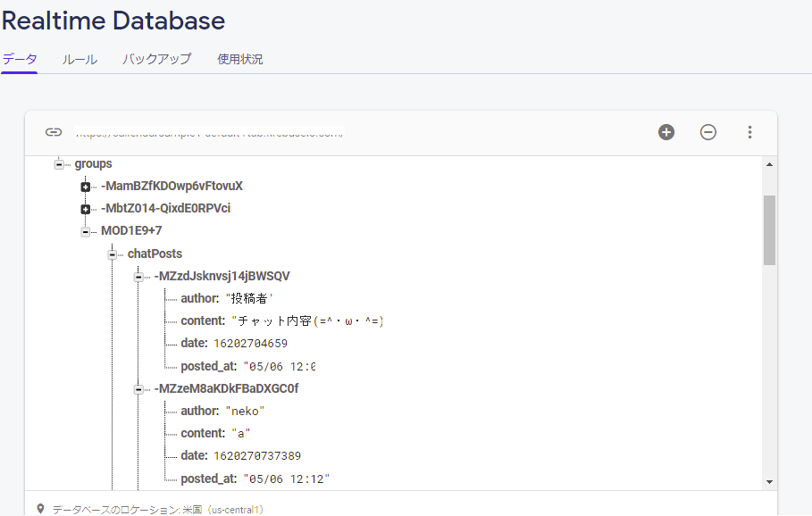The height and width of the screenshot is (516, 812).
Task: Click the posted_at value "05/06 12:0
Action: [x=280, y=366]
